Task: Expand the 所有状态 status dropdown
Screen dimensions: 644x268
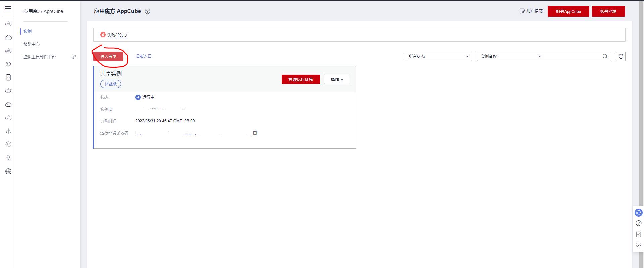Action: (438, 56)
